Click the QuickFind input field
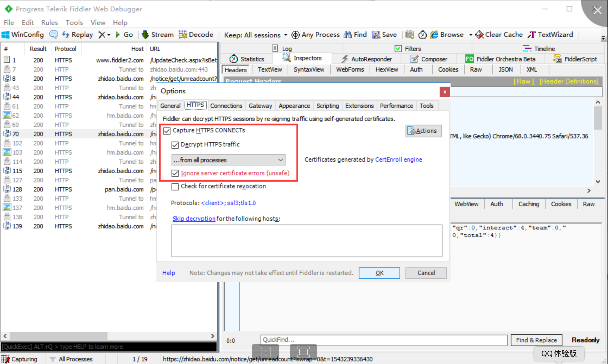The image size is (608, 364). click(x=384, y=340)
